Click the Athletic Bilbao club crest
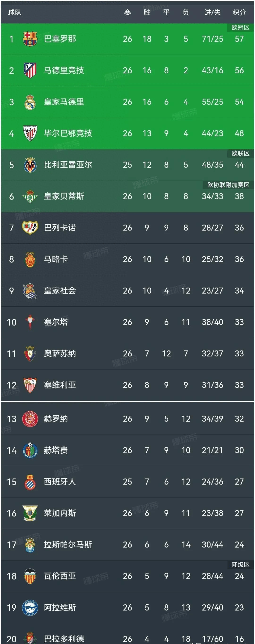255x644 pixels. coord(30,133)
